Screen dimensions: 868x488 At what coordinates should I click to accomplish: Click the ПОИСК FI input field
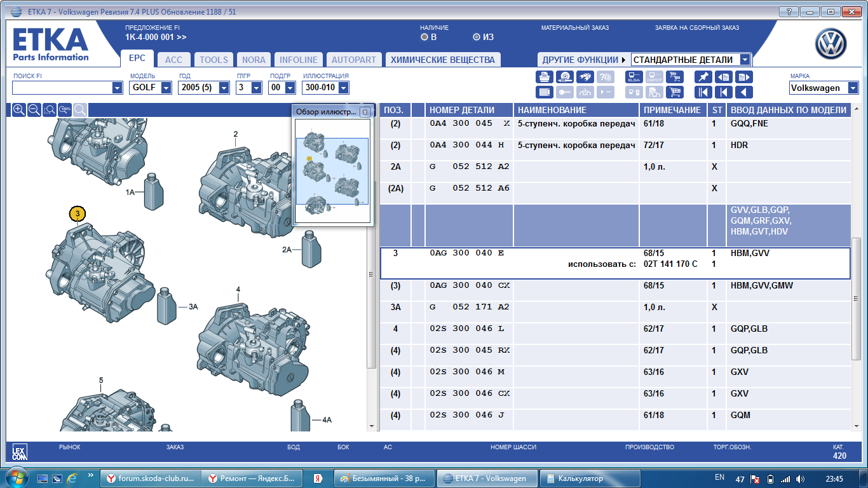(x=62, y=88)
